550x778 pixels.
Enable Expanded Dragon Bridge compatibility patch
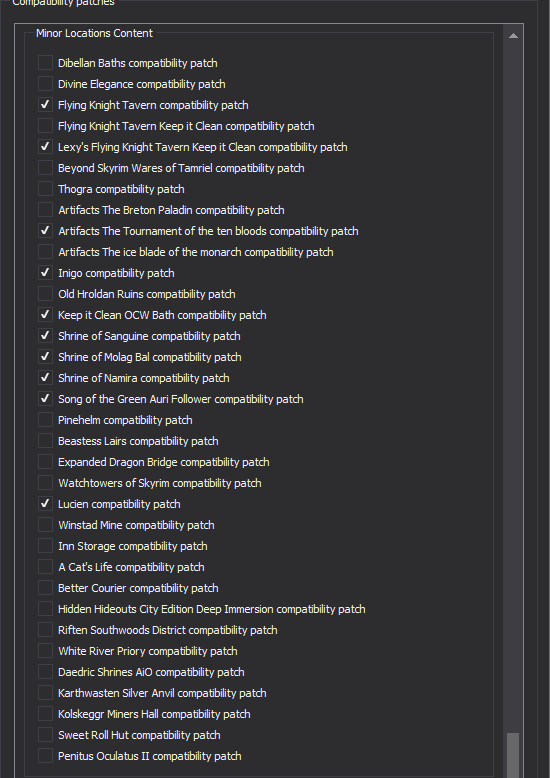click(45, 462)
